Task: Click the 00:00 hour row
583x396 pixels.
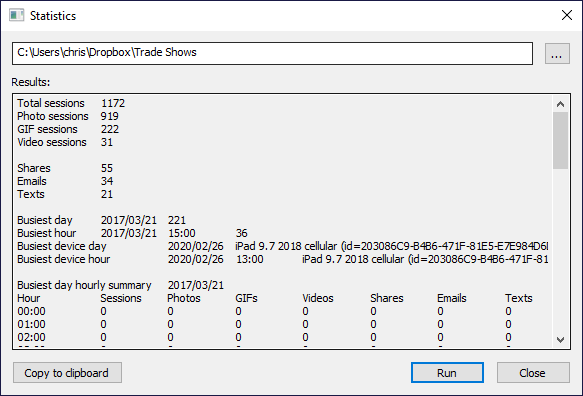Action: 275,311
